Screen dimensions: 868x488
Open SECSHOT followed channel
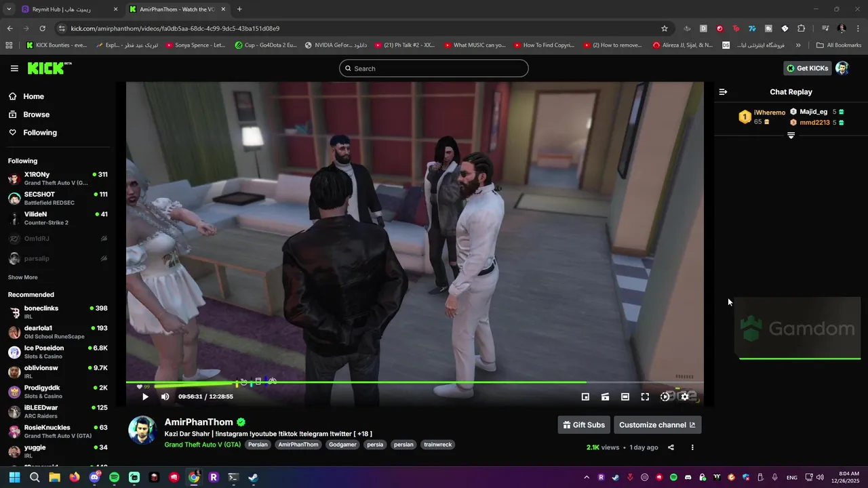click(x=58, y=199)
